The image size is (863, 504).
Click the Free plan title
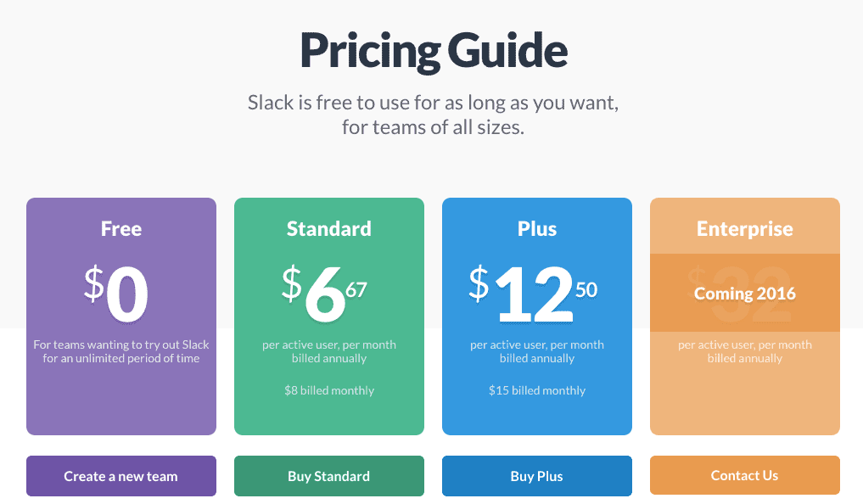[121, 229]
